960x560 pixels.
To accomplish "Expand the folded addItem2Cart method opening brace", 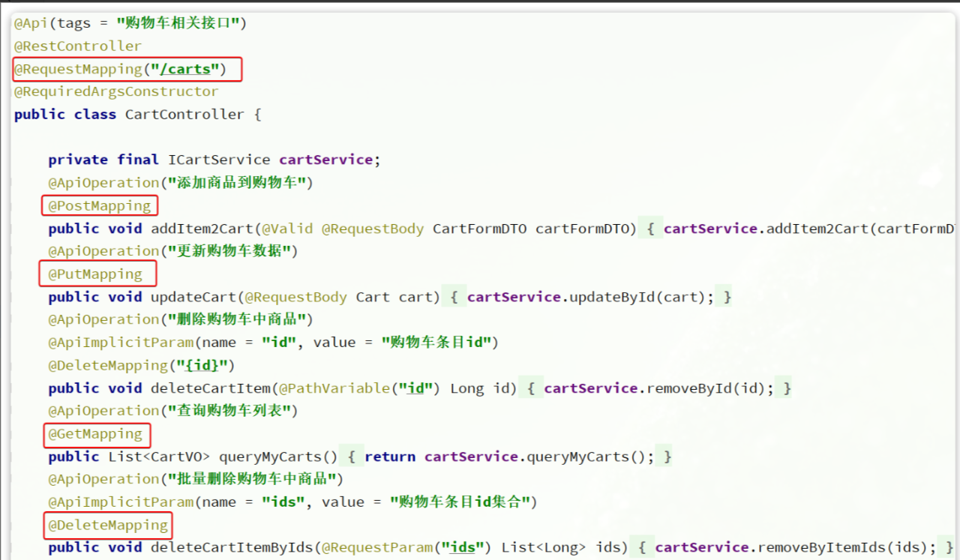I will 650,229.
